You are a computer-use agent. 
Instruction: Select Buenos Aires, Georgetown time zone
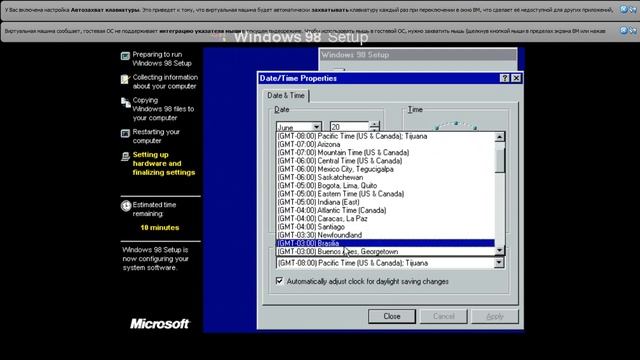385,251
